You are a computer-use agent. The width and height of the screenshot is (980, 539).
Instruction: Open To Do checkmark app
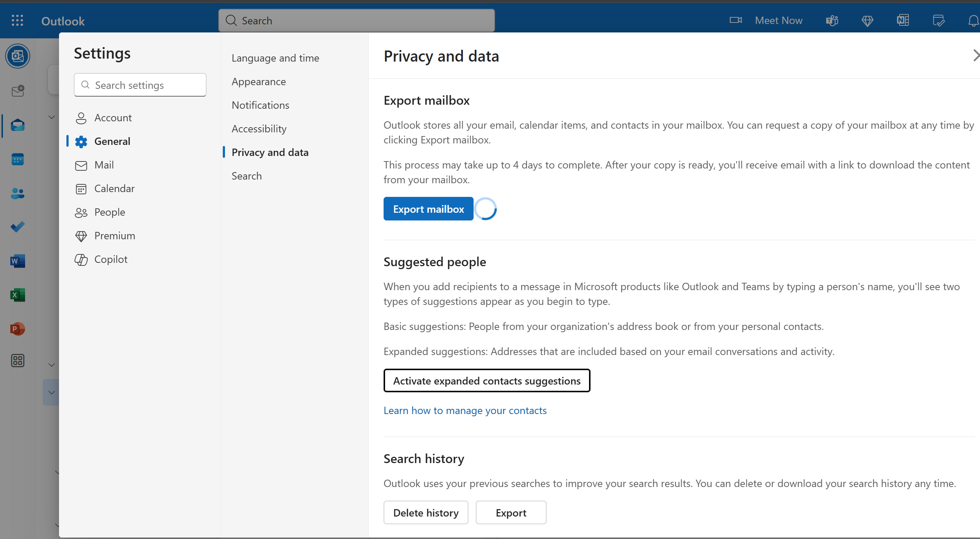(17, 227)
